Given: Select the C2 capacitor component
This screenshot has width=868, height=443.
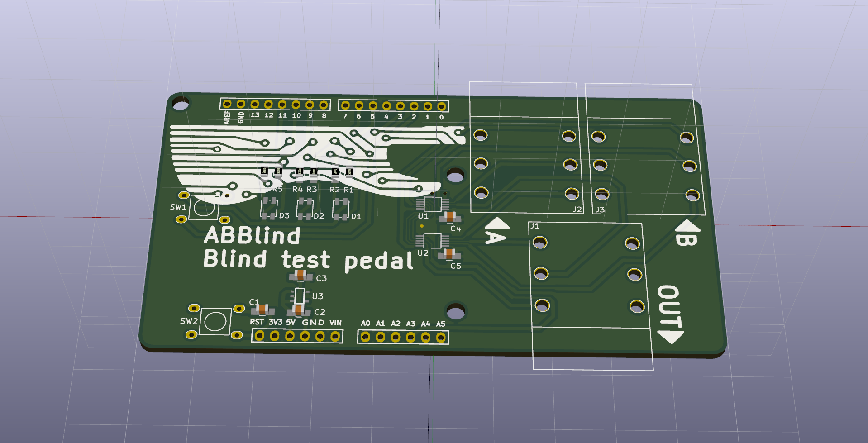Looking at the screenshot, I should click(x=299, y=311).
